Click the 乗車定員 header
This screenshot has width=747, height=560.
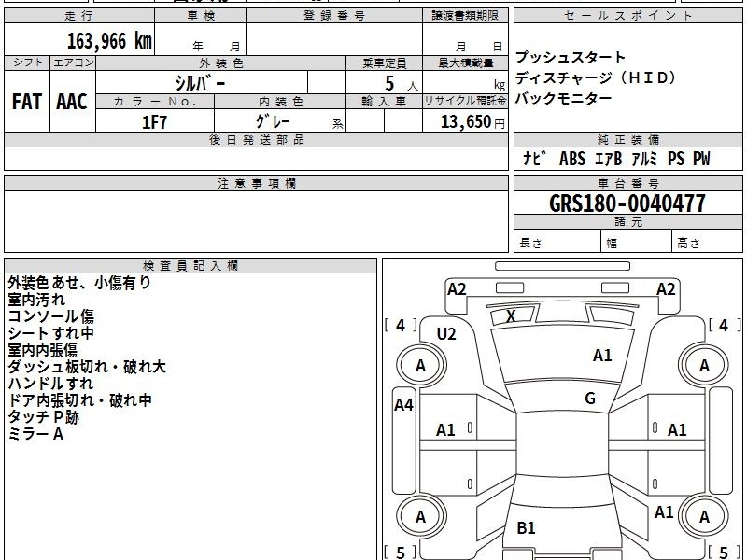click(385, 63)
